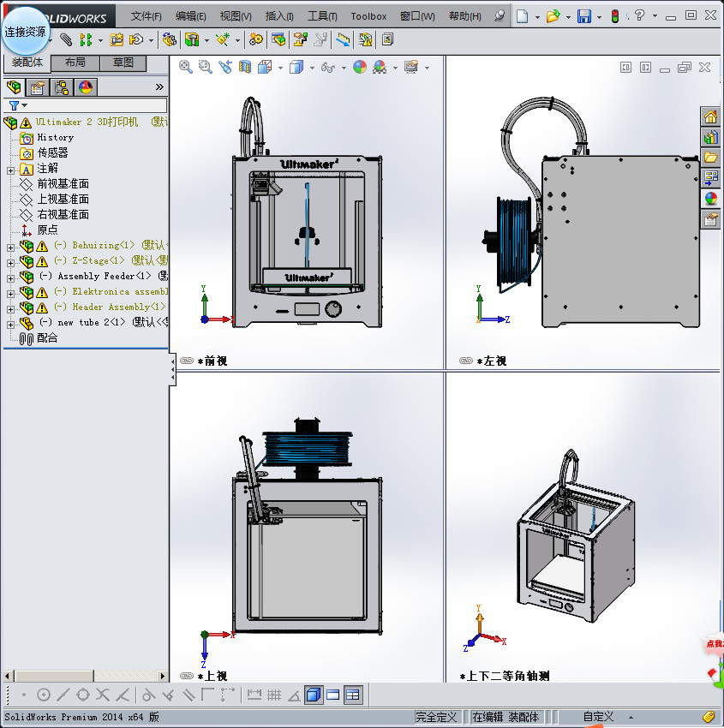
Task: Click the feature tree horizontal scrollbar right arrow
Action: click(x=162, y=676)
